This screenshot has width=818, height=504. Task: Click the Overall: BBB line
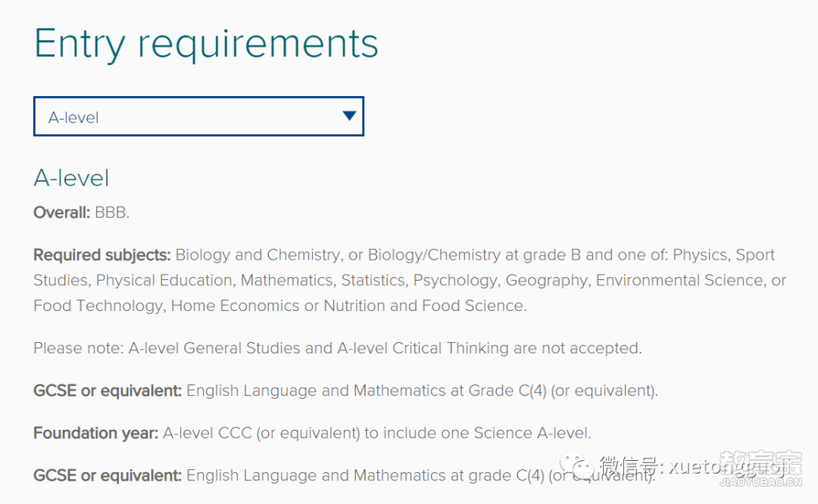pyautogui.click(x=81, y=213)
